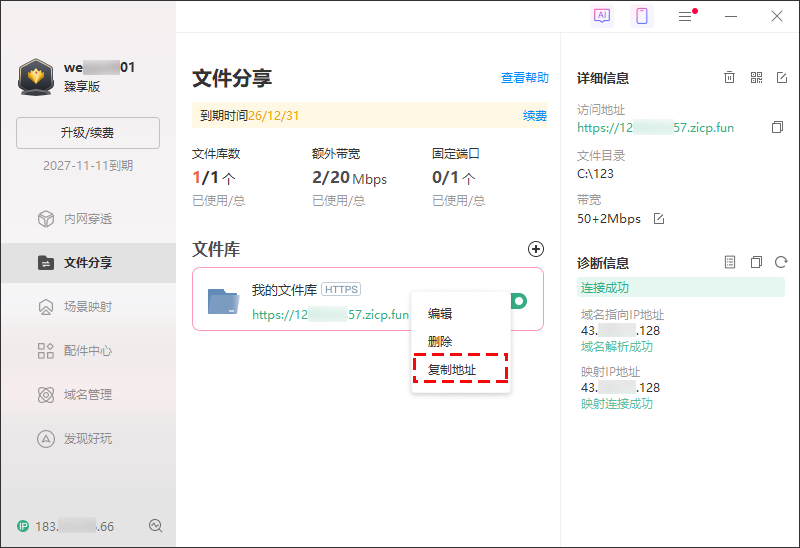Image resolution: width=800 pixels, height=548 pixels.
Task: Copy diagnostic info in 诊断信息 header
Action: tap(756, 262)
